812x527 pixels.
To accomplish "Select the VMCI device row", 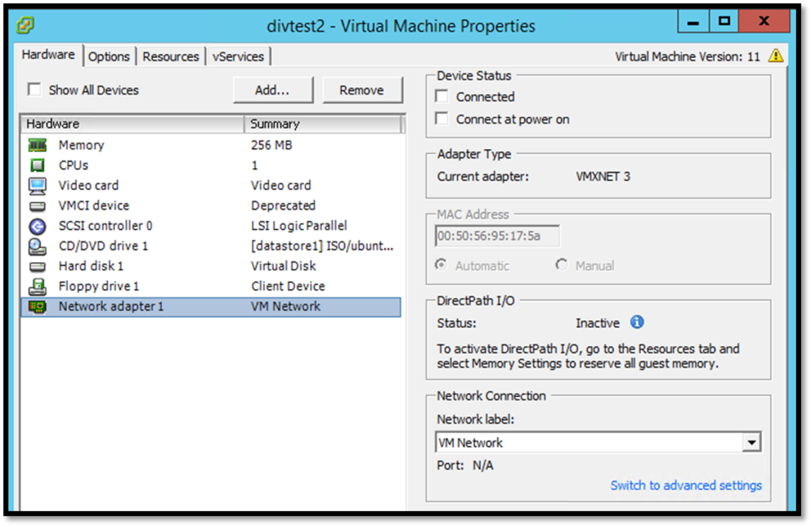I will (94, 205).
